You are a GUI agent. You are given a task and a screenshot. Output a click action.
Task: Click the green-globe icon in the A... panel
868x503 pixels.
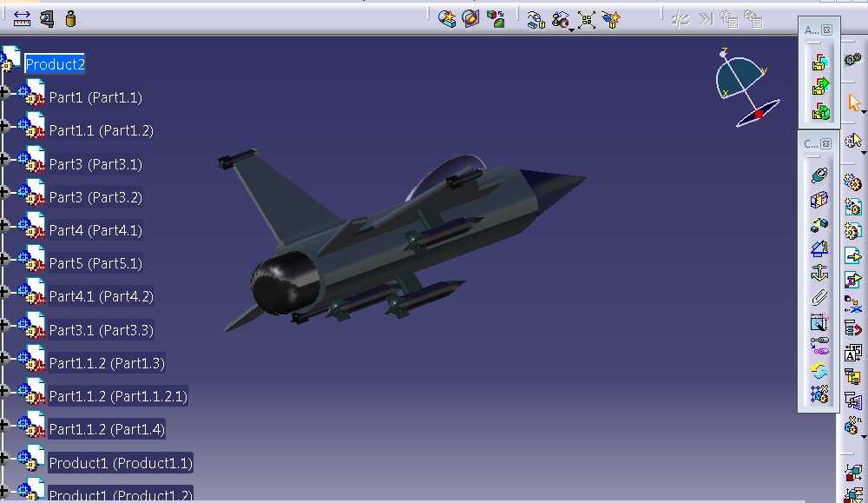coord(820,111)
